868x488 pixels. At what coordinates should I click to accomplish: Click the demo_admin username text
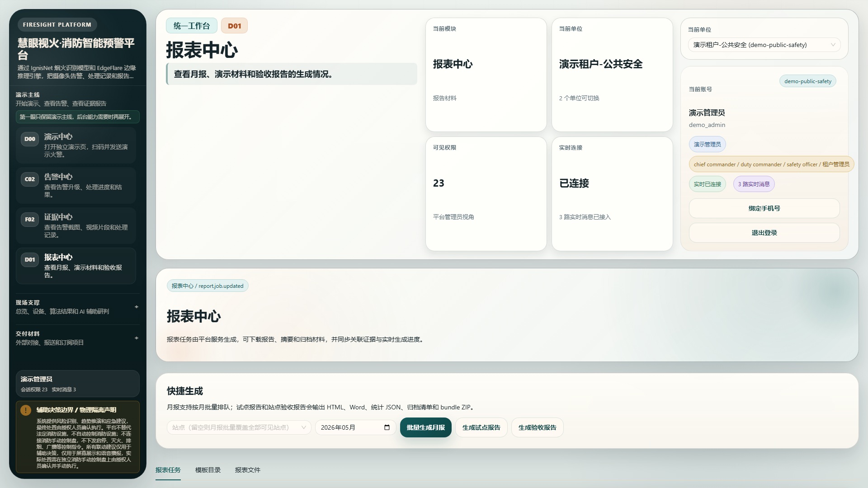click(x=707, y=125)
